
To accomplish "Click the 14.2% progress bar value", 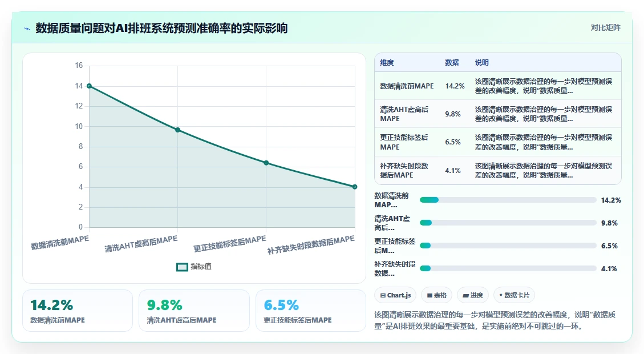I will [x=611, y=200].
